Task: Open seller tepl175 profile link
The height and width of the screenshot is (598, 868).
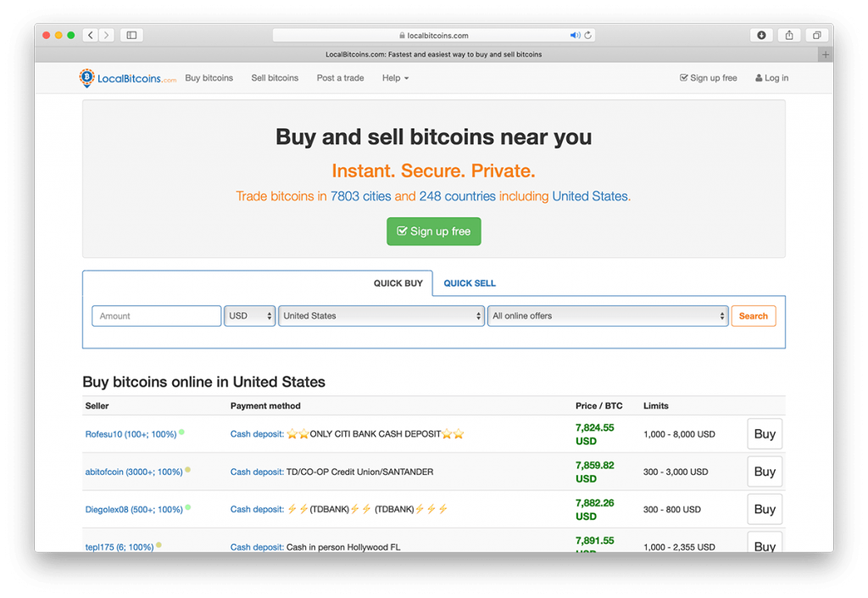Action: (120, 547)
